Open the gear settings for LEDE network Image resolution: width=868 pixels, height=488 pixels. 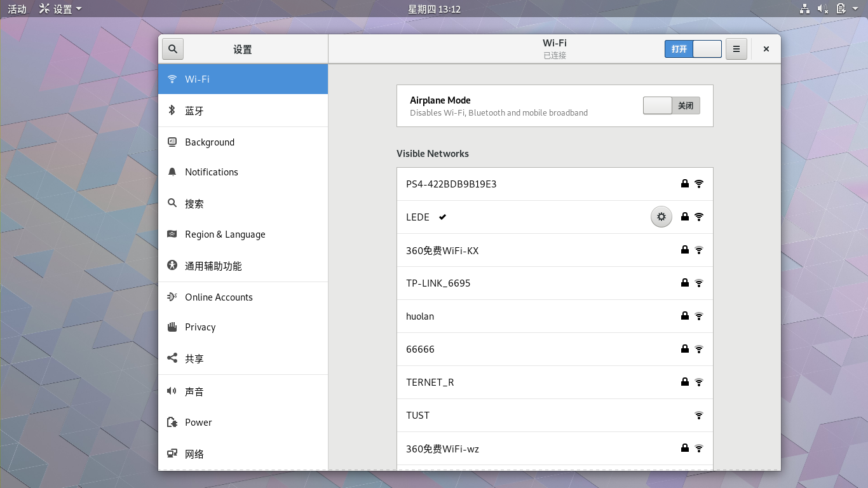tap(661, 217)
